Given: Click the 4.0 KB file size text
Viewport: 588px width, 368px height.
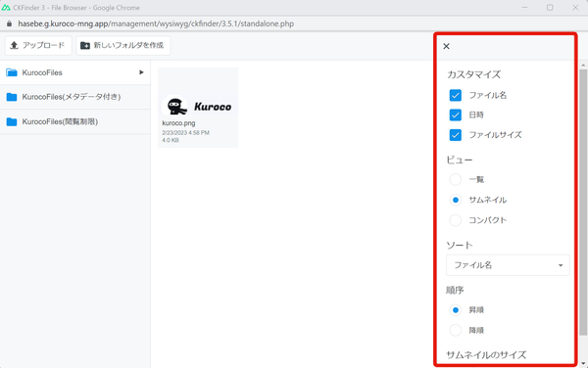Looking at the screenshot, I should [x=171, y=140].
